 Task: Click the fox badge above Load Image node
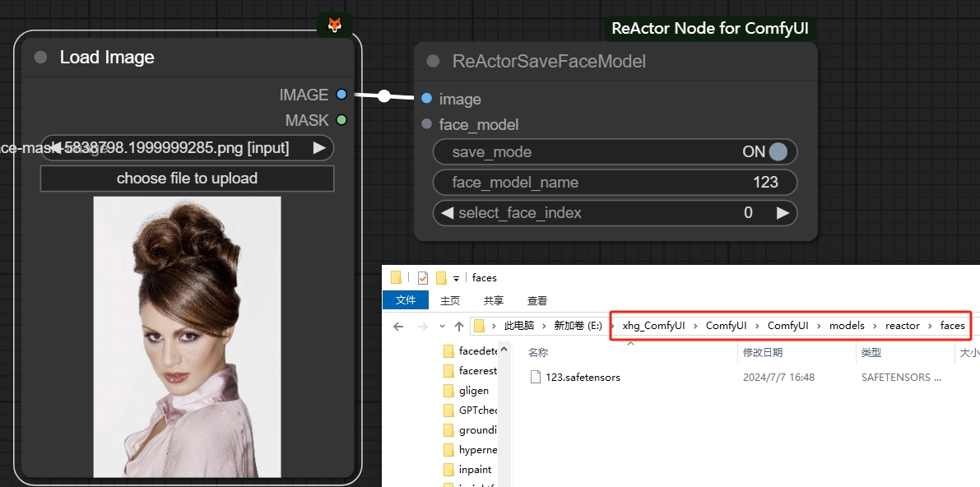334,25
